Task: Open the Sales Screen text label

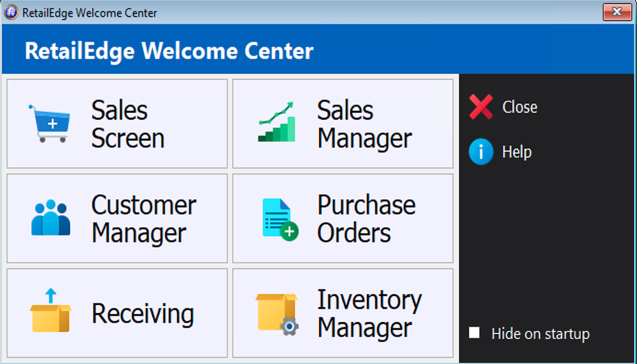Action: [x=127, y=124]
